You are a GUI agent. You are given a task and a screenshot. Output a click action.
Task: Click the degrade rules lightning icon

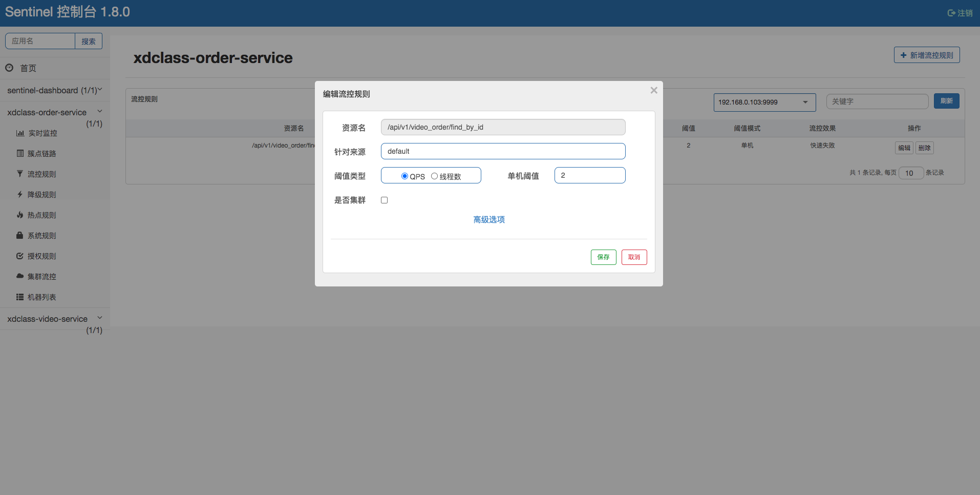pyautogui.click(x=20, y=195)
